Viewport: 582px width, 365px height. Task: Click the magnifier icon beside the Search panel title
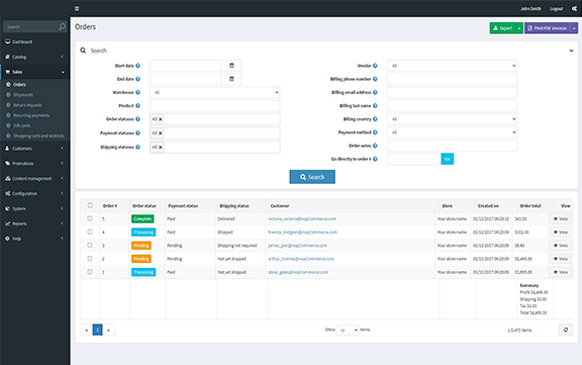pos(83,50)
